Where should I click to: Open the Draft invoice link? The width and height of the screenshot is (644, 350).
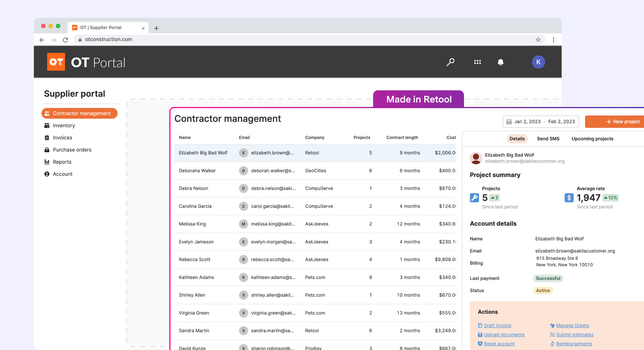(x=497, y=326)
